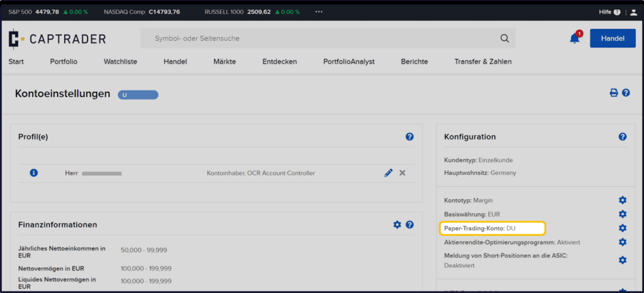Click the Nettovermögen in EUR label
Screen dimensions: 644x293
(52, 268)
